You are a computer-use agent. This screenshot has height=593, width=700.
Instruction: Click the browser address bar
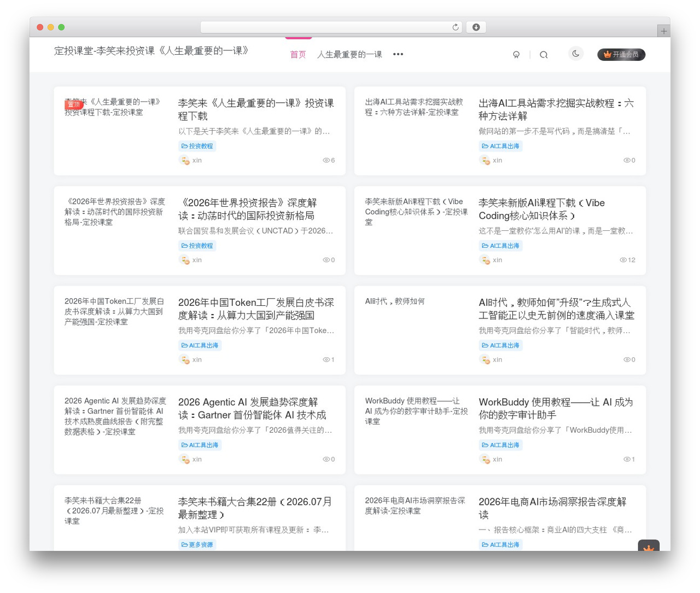[331, 27]
